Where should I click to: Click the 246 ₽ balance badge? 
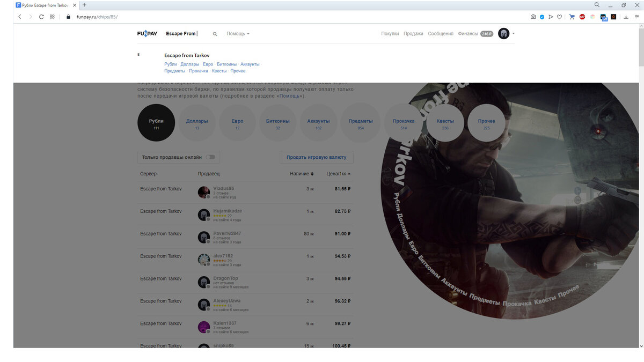pyautogui.click(x=487, y=34)
